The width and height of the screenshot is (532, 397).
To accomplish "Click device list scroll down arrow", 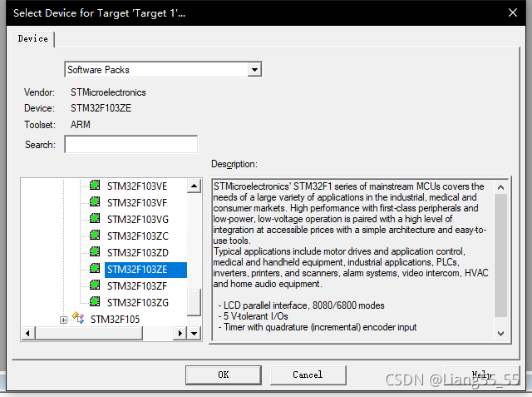I will click(194, 334).
